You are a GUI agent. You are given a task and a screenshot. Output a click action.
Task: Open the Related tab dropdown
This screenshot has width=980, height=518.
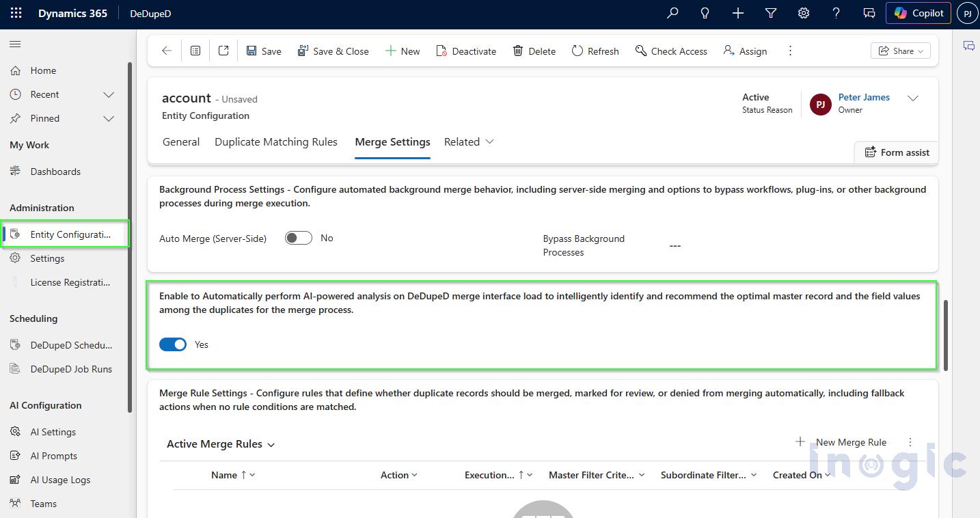(469, 142)
